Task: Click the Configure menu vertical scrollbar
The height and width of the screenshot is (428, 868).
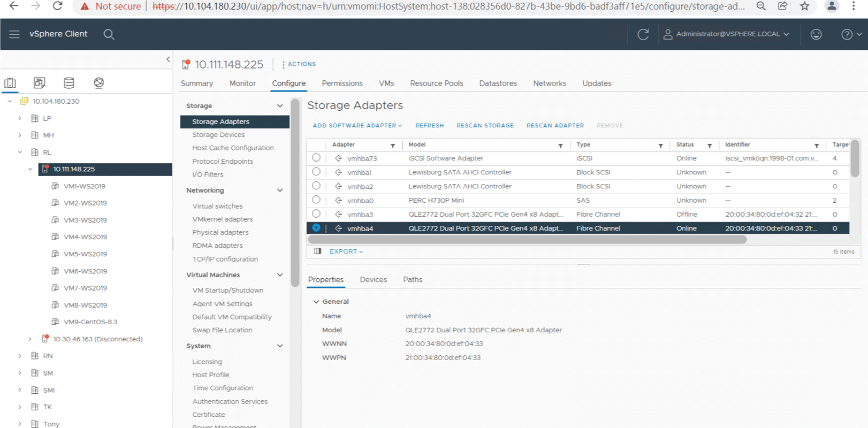Action: tap(295, 193)
